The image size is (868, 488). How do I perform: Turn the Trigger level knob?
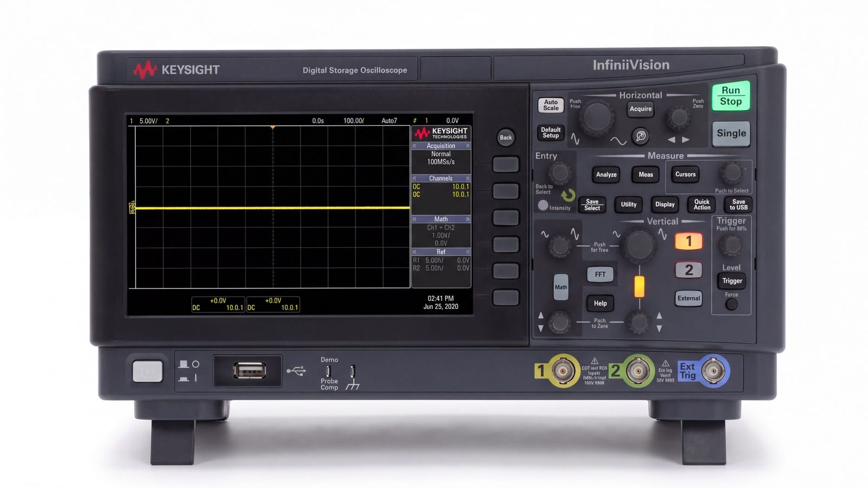tap(732, 245)
